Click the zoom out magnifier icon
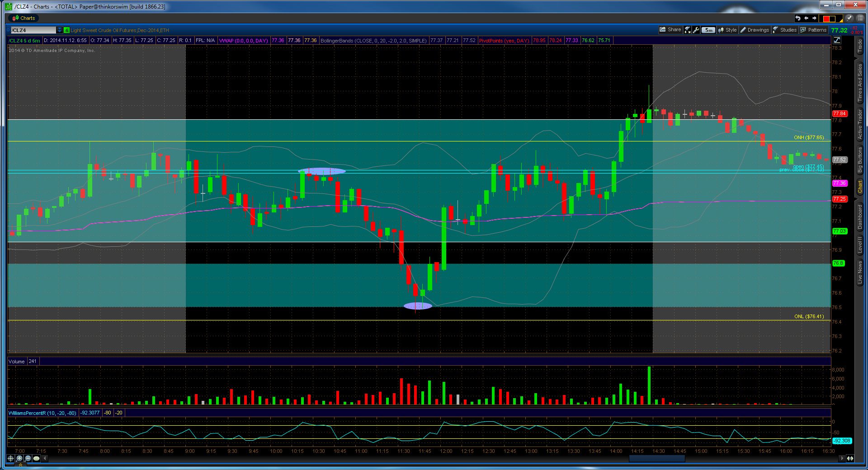 tap(28, 458)
